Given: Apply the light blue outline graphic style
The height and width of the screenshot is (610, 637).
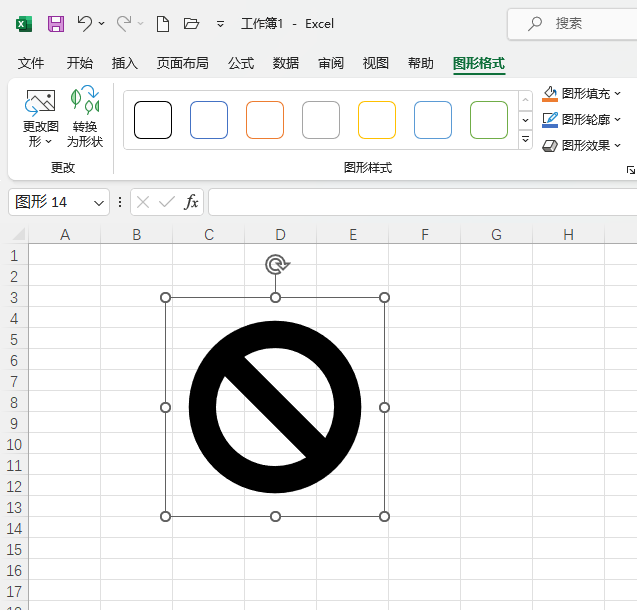Looking at the screenshot, I should (x=433, y=120).
